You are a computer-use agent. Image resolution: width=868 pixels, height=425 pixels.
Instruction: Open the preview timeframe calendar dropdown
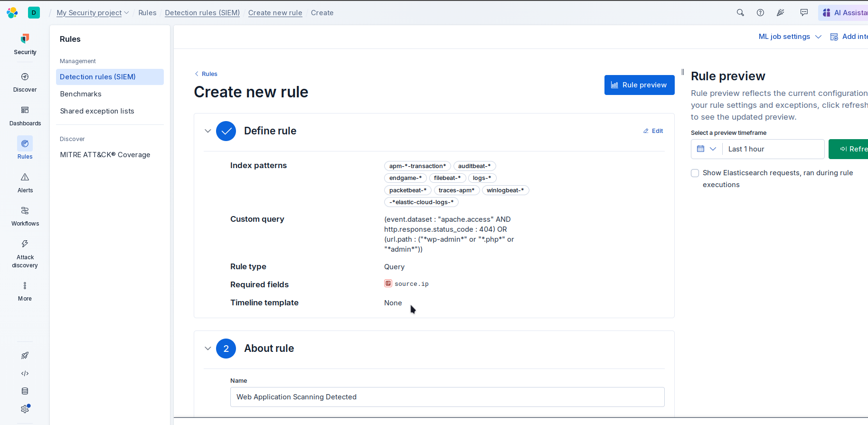coord(707,149)
